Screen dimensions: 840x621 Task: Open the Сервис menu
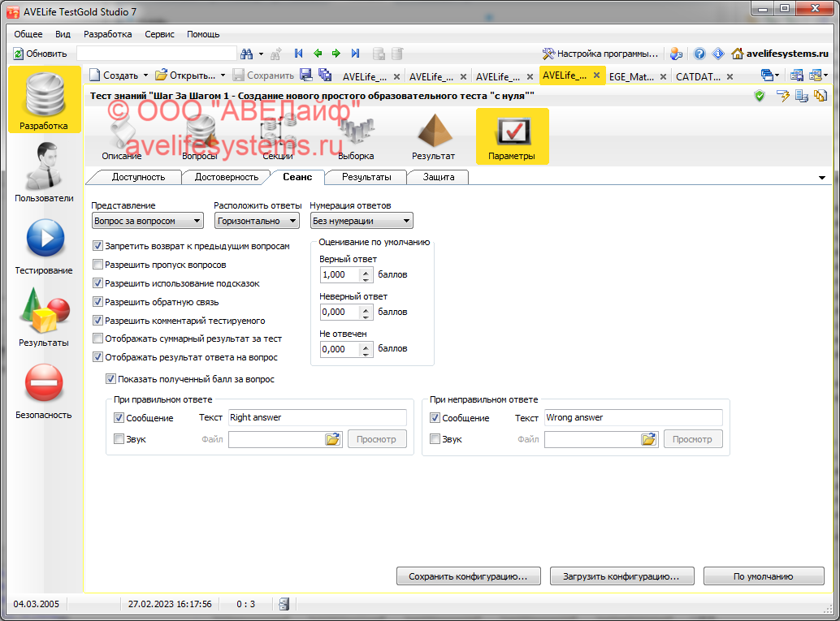[x=159, y=34]
